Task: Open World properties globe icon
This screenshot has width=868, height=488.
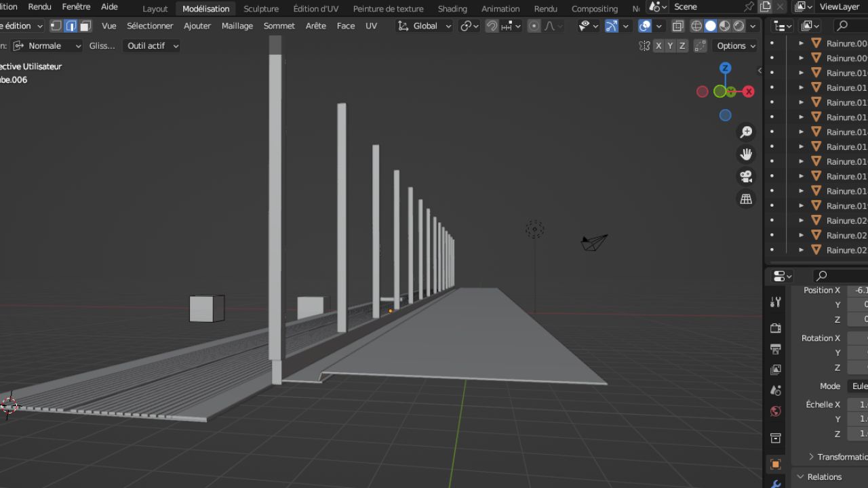Action: 776,411
